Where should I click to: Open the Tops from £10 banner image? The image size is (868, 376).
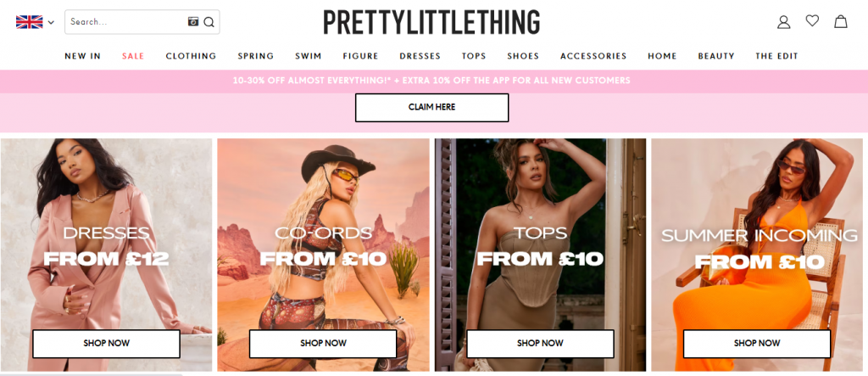point(540,255)
